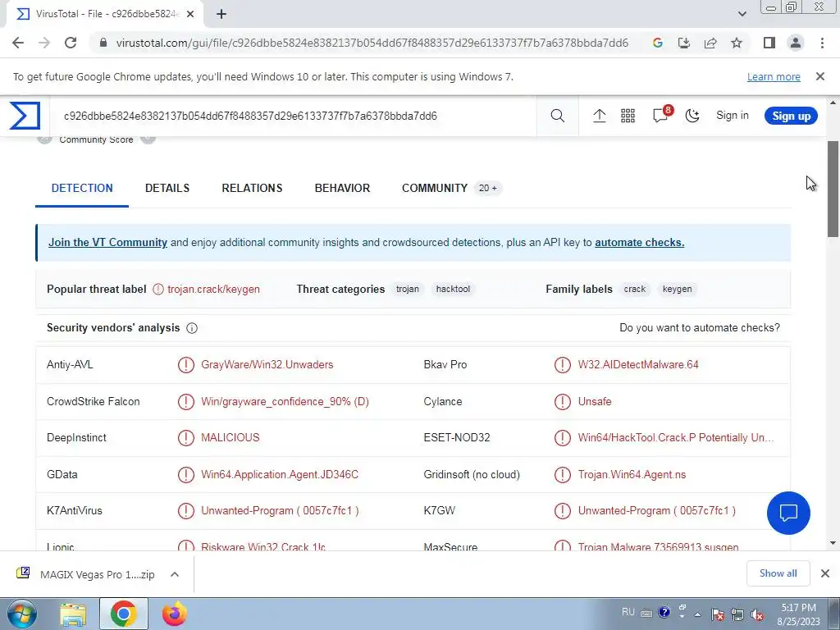Bookmark this page with star icon
This screenshot has height=630, width=840.
pyautogui.click(x=737, y=43)
